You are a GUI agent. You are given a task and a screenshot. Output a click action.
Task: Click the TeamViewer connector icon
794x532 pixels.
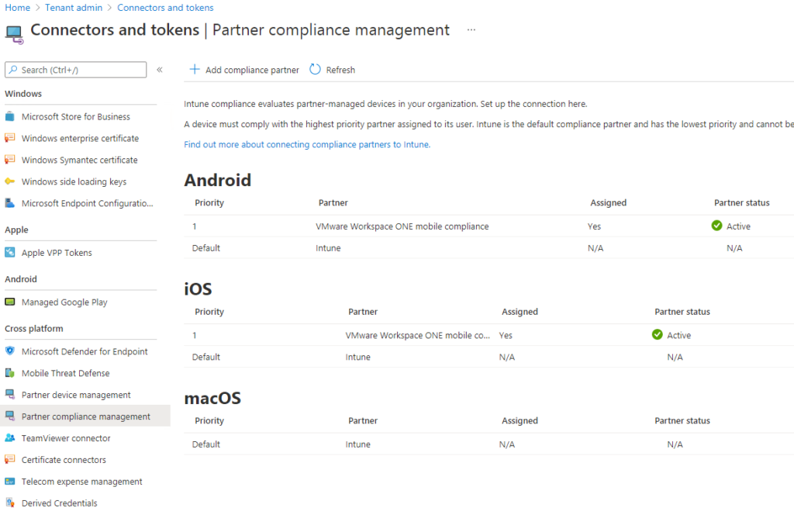(9, 437)
